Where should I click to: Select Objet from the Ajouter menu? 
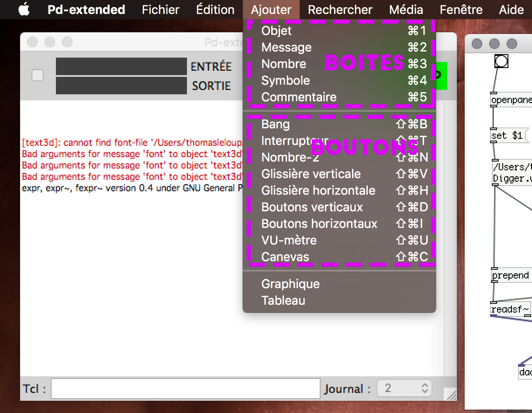pyautogui.click(x=276, y=31)
